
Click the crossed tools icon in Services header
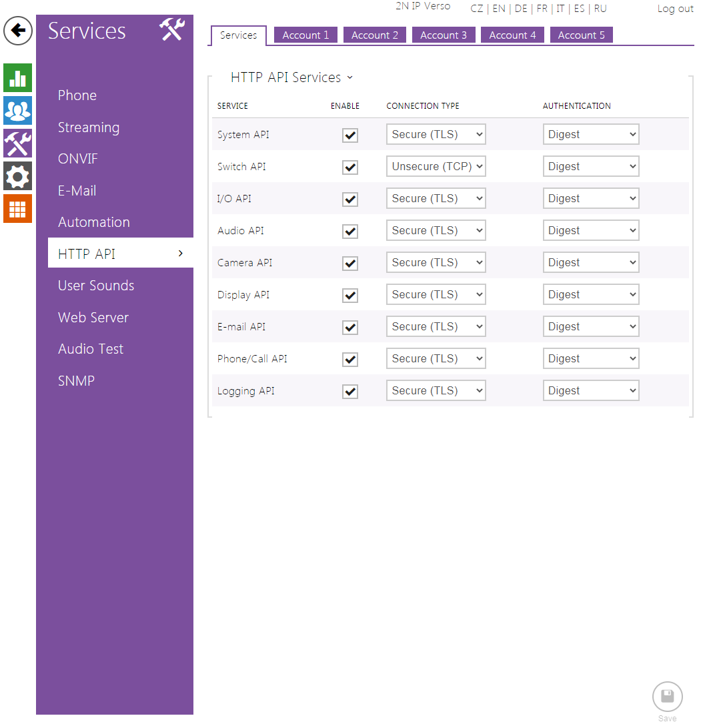[171, 30]
